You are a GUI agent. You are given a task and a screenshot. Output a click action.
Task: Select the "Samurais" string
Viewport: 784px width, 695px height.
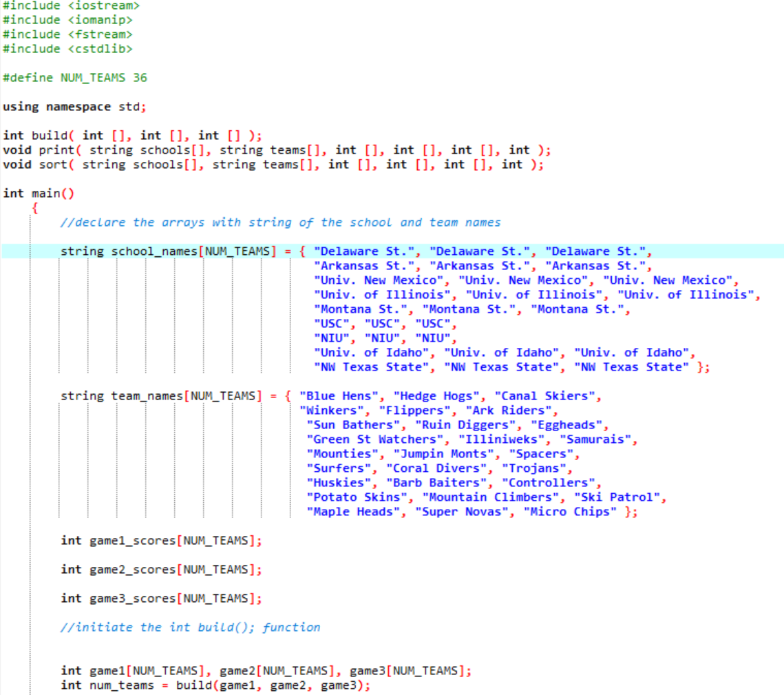(595, 440)
